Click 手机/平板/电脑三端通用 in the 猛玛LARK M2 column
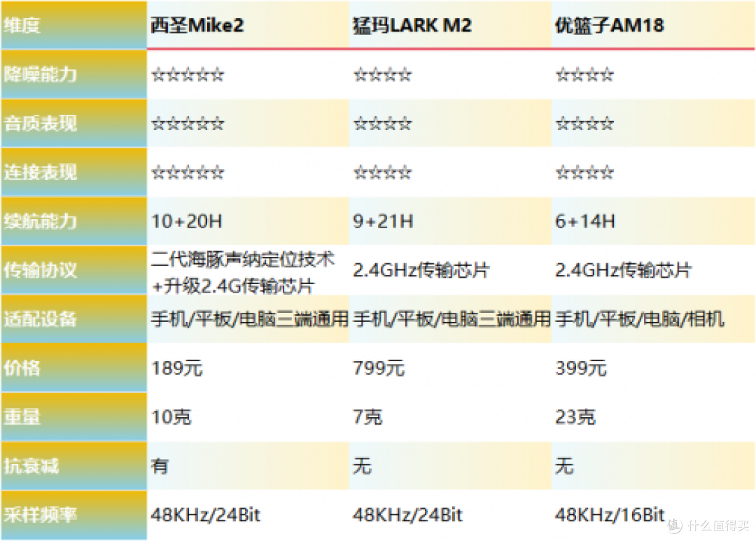756x541 pixels. (451, 319)
